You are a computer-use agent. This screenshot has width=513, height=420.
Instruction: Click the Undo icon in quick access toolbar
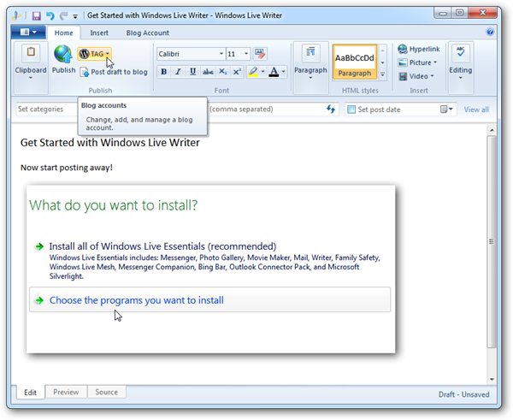pyautogui.click(x=50, y=15)
